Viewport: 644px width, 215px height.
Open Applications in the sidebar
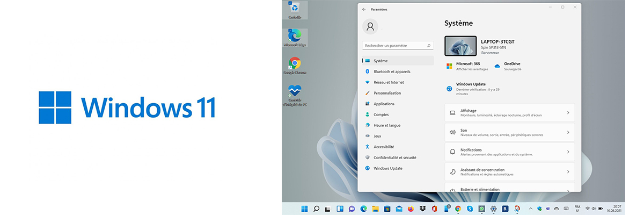[x=398, y=104]
